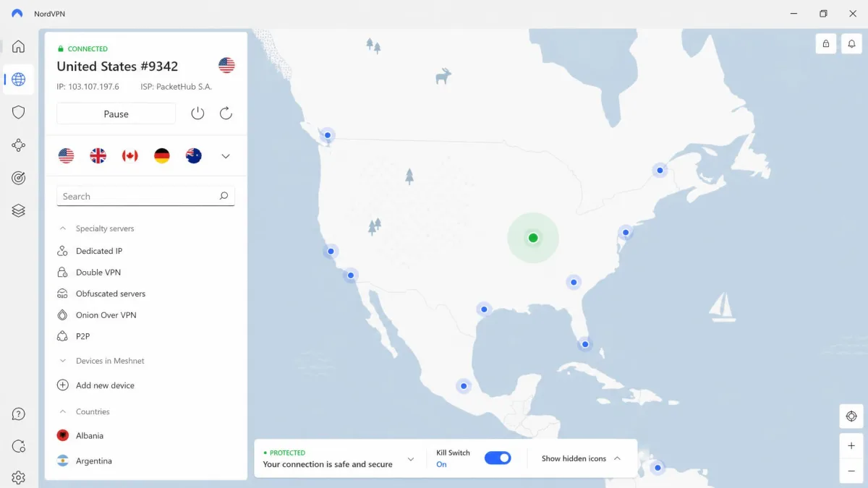Open the Threat Protection shield icon
This screenshot has height=488, width=868.
click(x=19, y=112)
